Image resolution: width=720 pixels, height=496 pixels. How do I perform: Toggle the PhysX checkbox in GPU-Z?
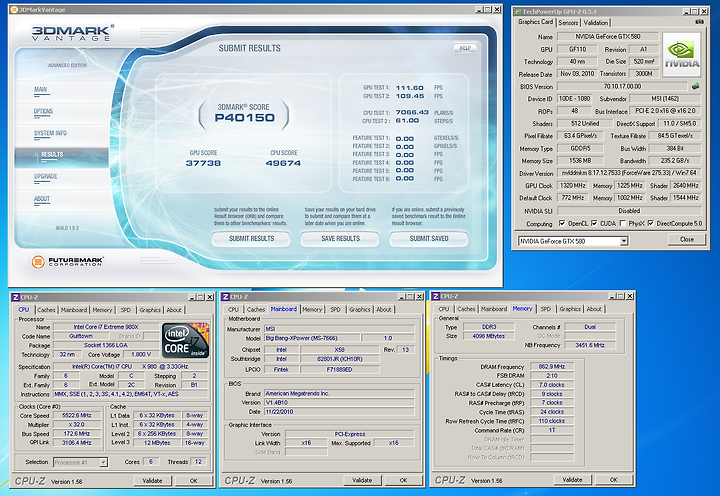pyautogui.click(x=623, y=223)
